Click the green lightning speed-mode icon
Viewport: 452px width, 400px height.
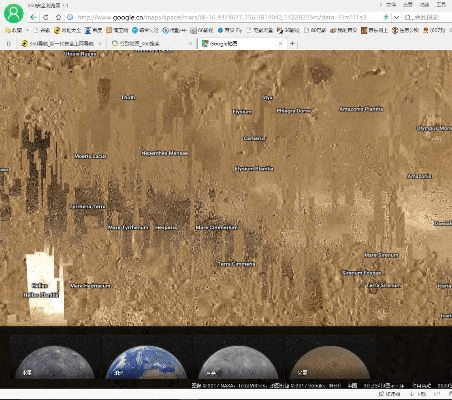pyautogui.click(x=386, y=17)
